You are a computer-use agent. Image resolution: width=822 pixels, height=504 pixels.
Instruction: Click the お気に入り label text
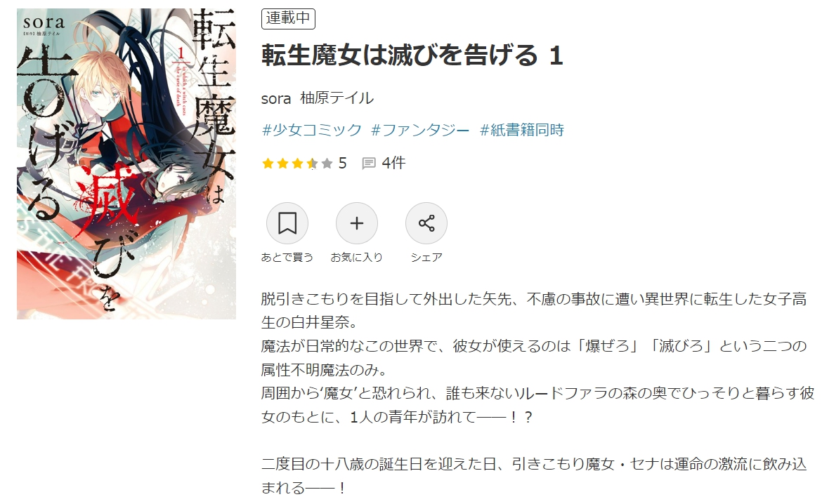(356, 257)
